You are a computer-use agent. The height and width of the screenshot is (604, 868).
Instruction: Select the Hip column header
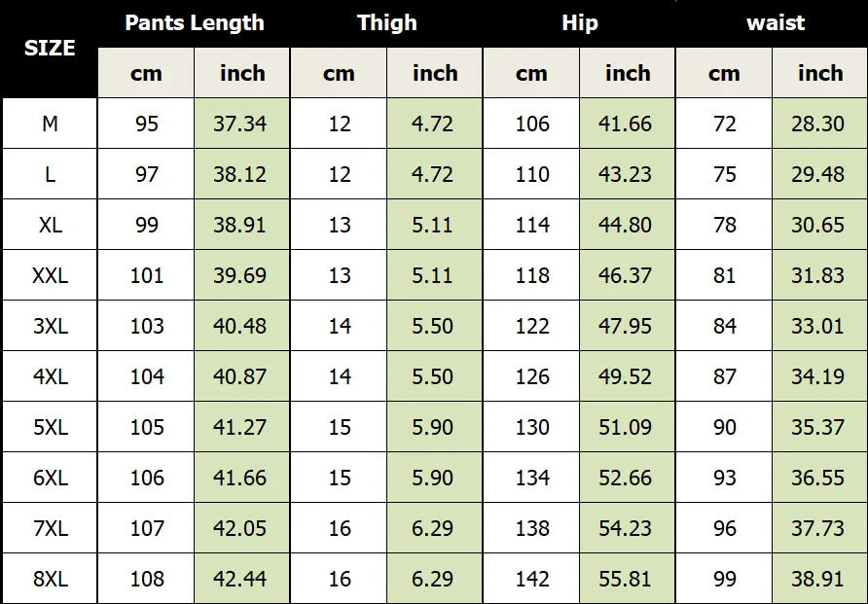tap(580, 23)
